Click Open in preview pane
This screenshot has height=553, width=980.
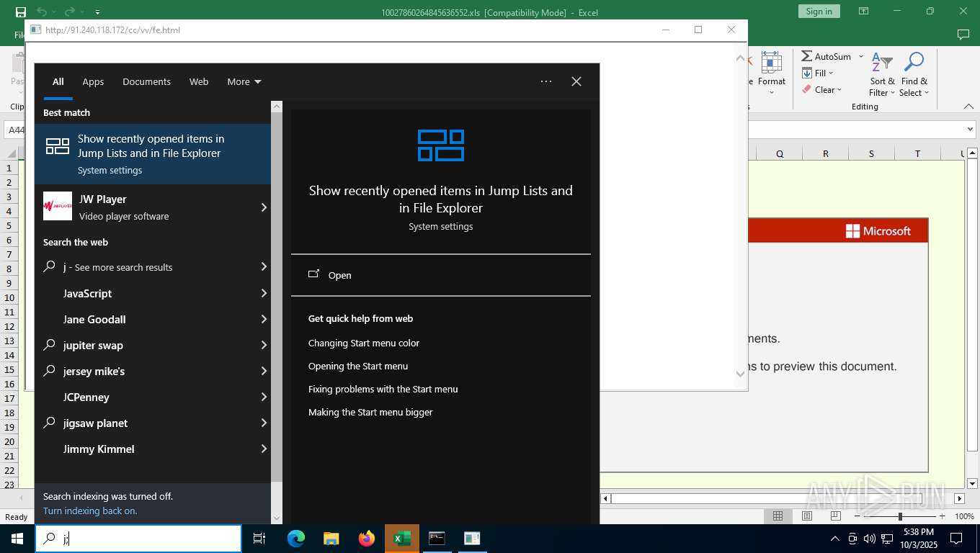(x=440, y=275)
